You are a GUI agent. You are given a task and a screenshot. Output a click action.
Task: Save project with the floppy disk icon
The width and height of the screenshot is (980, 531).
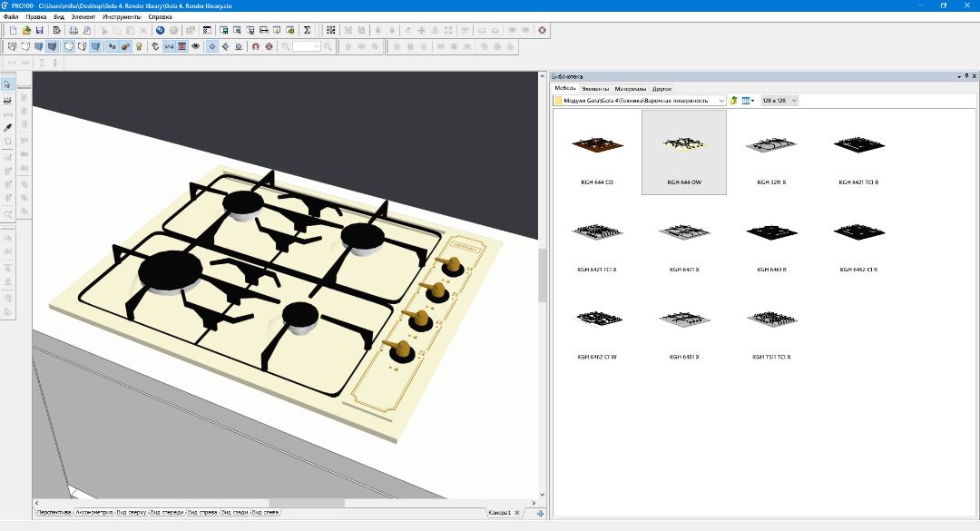pos(40,30)
